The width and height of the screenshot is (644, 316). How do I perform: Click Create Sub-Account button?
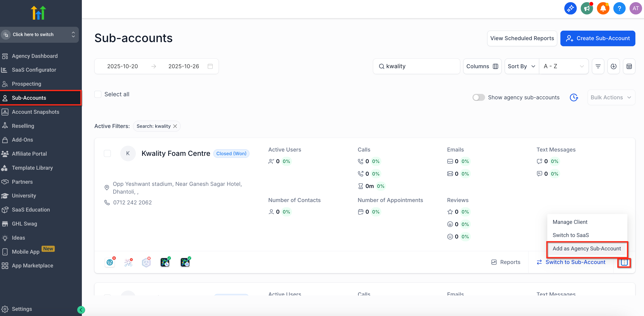[598, 38]
